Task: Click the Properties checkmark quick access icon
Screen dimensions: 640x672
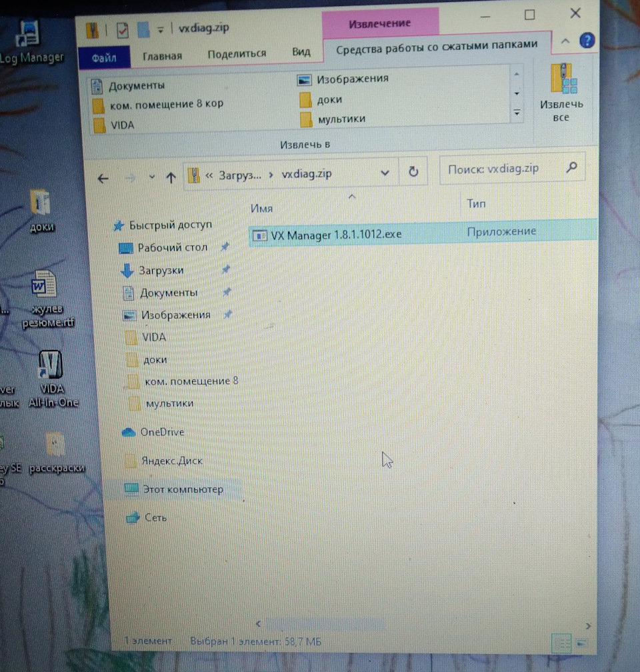Action: (x=123, y=31)
